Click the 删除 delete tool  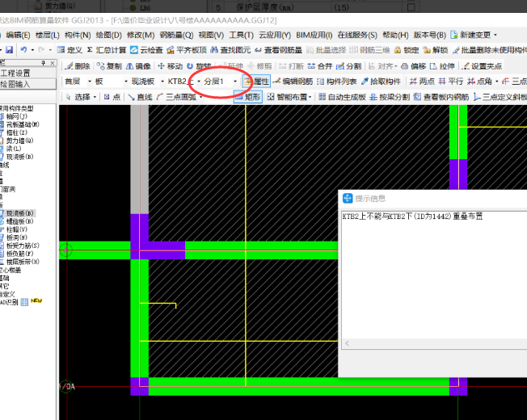[x=78, y=66]
